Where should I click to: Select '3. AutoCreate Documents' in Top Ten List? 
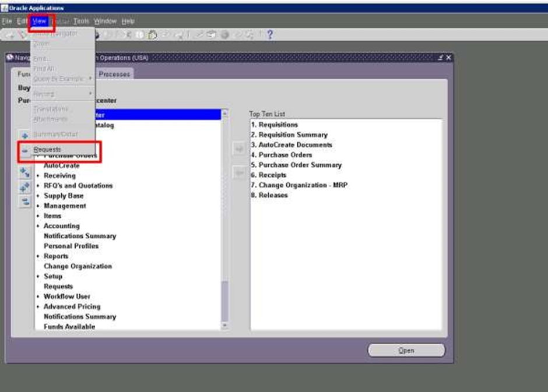(291, 145)
